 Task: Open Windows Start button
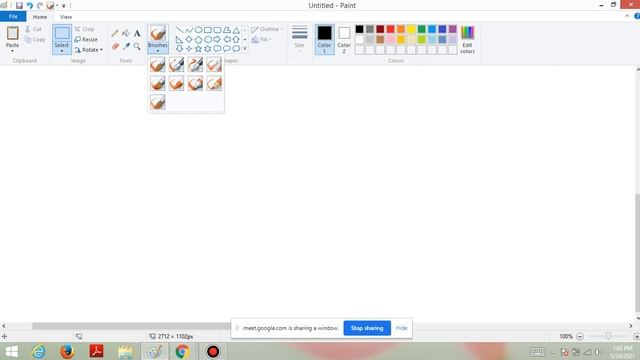[11, 351]
